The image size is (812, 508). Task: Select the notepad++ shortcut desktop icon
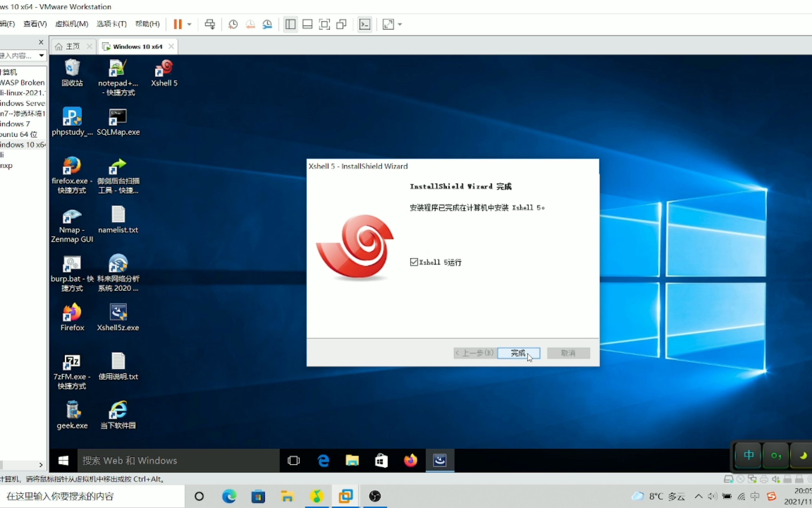click(x=118, y=77)
